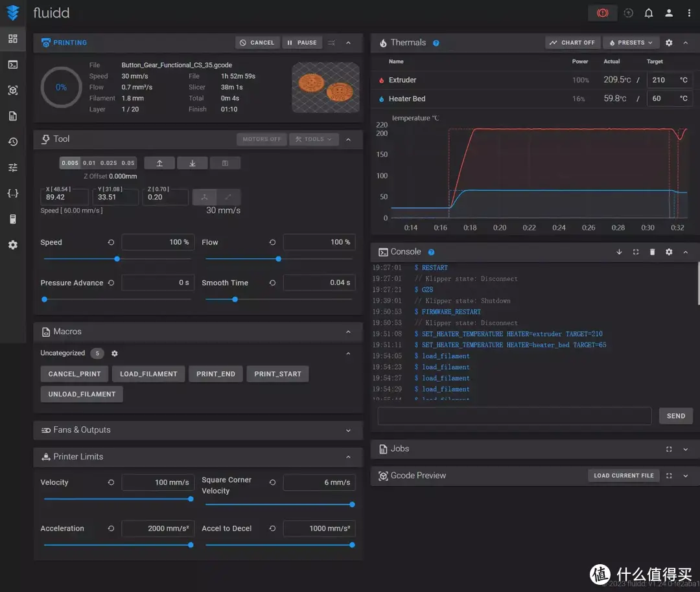Expand the Fans & Outputs panel
700x592 pixels.
pyautogui.click(x=348, y=431)
